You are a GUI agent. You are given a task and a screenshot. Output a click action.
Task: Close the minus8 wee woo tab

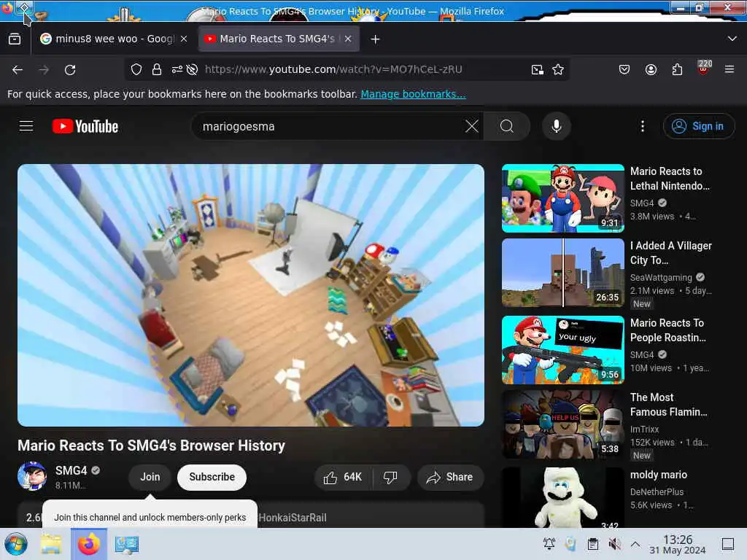[x=184, y=39]
